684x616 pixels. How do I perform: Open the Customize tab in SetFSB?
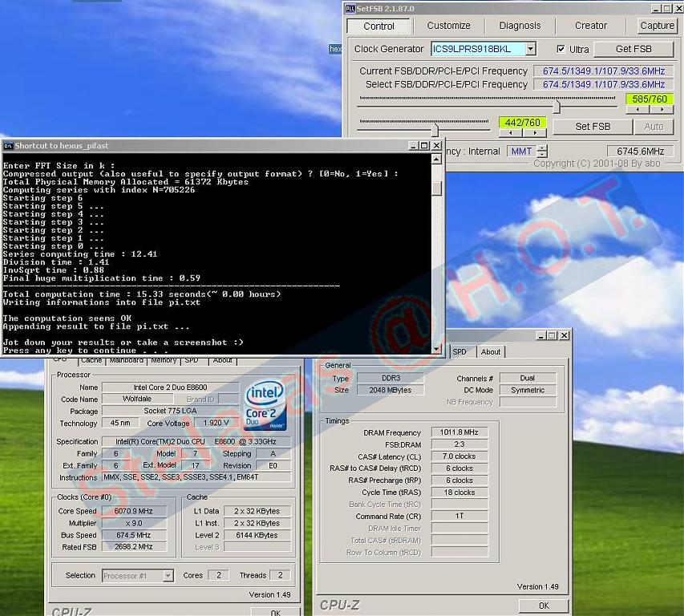coord(448,26)
